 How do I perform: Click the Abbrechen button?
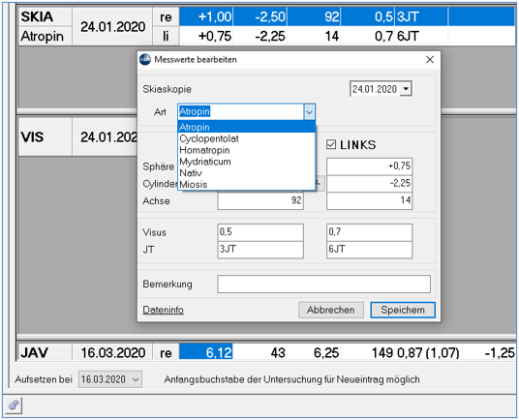tap(331, 310)
